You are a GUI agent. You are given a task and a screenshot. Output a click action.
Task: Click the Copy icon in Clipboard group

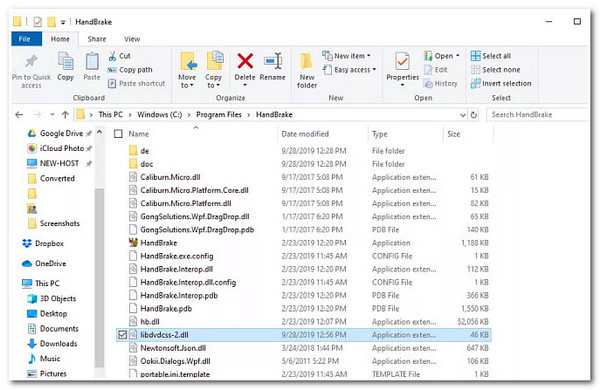[65, 61]
